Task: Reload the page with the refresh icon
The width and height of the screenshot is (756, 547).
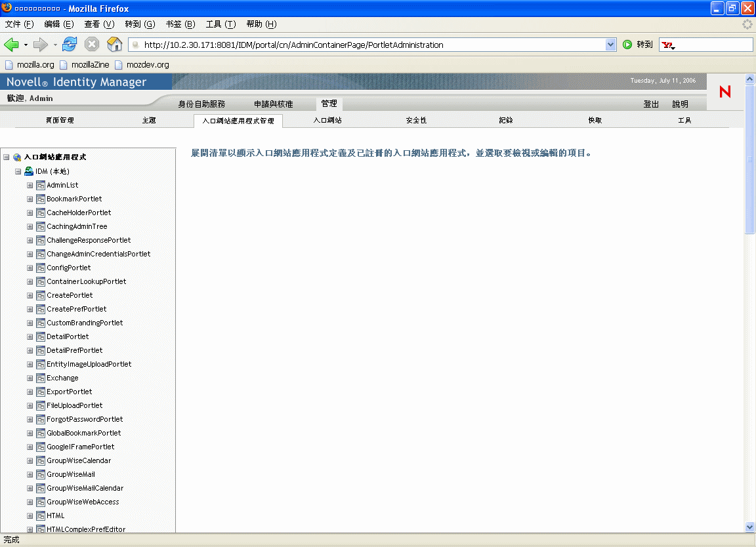Action: (x=70, y=45)
